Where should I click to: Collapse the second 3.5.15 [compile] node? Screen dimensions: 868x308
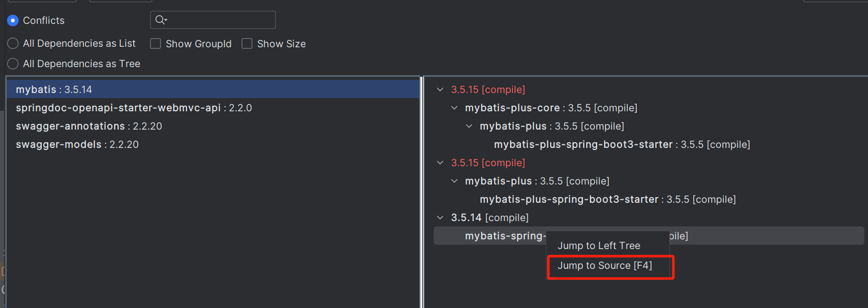click(440, 163)
